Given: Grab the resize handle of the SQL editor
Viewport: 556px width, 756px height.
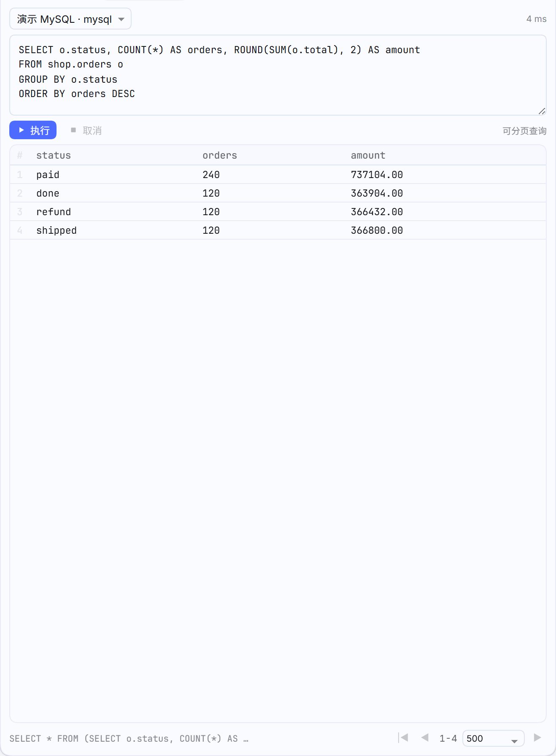Looking at the screenshot, I should (542, 111).
